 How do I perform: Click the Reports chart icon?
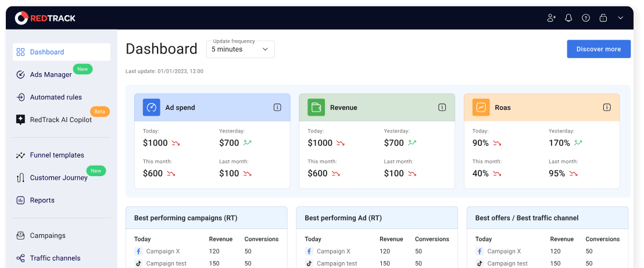coord(20,201)
